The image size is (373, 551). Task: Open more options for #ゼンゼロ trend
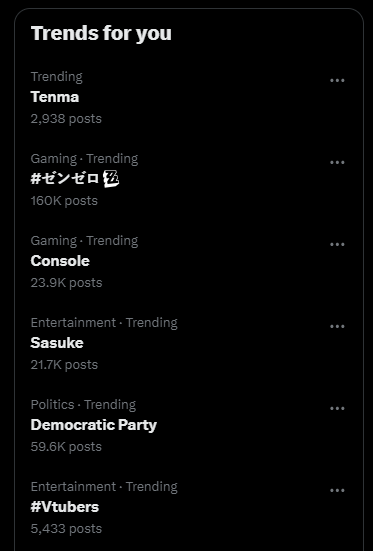click(337, 162)
